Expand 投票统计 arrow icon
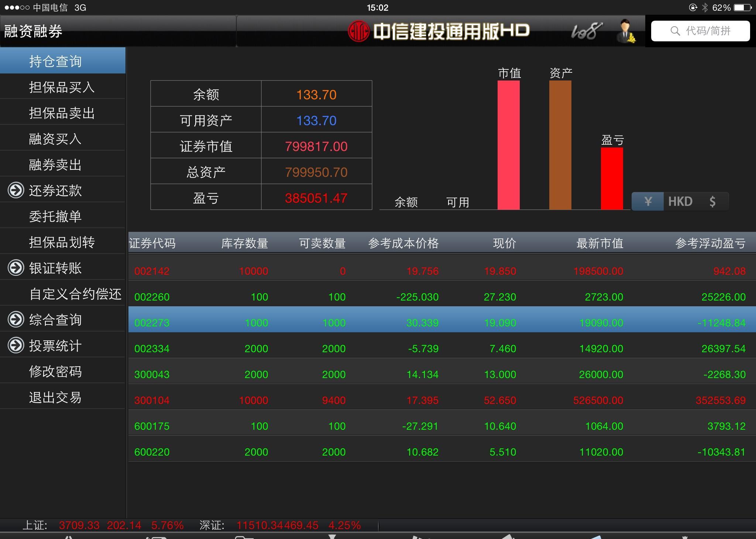 coord(16,346)
